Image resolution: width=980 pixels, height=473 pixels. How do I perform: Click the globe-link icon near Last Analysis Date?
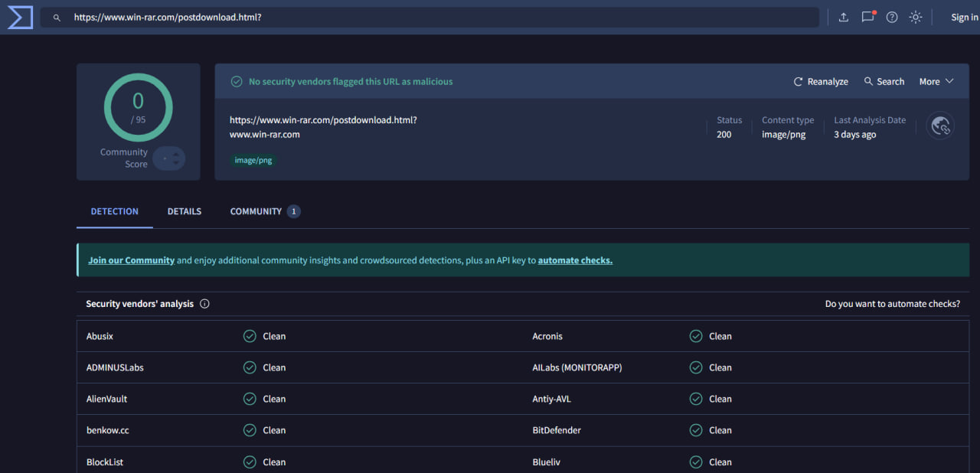point(940,125)
